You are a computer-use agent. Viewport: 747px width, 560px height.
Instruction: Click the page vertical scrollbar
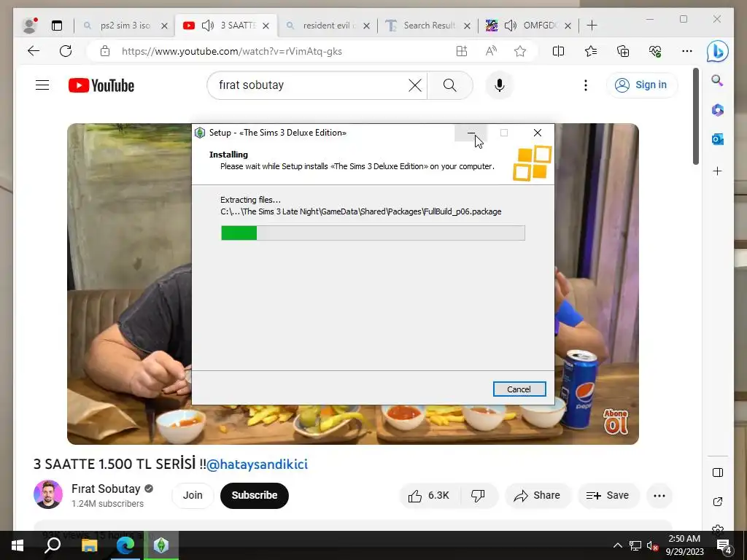tap(695, 116)
